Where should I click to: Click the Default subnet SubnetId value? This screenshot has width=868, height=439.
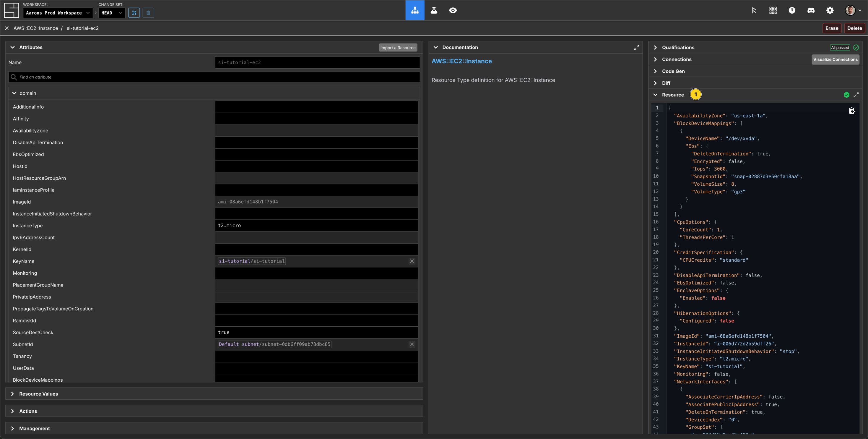click(x=275, y=344)
